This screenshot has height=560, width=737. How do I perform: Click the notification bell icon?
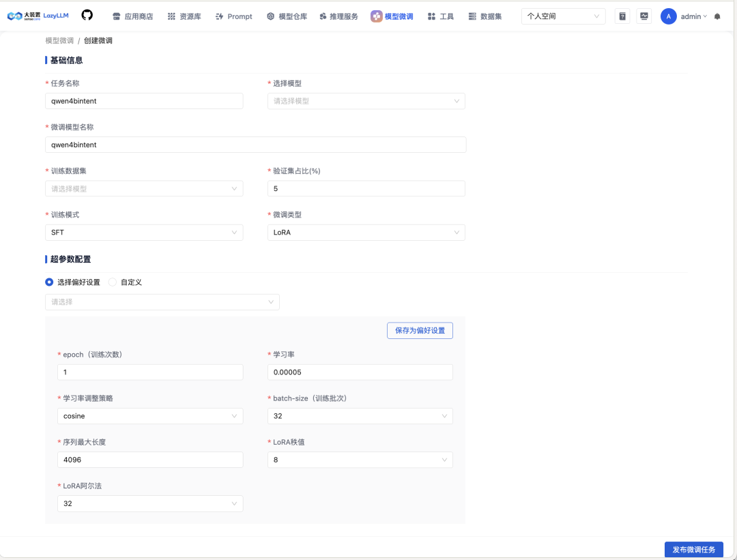717,16
